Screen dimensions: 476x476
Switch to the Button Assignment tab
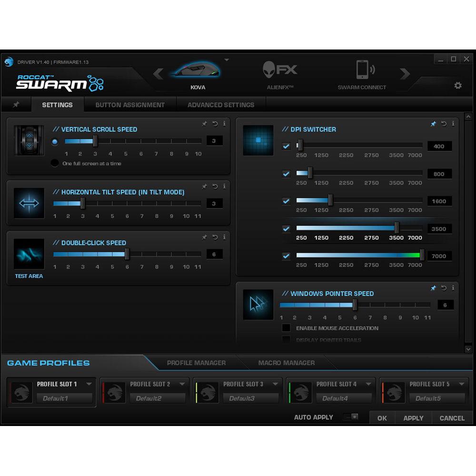click(x=130, y=105)
